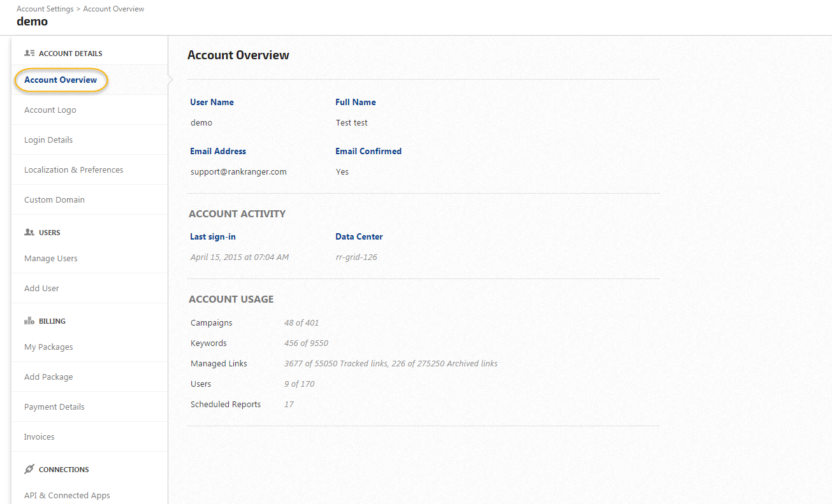This screenshot has width=832, height=504.
Task: Open the Account Logo page
Action: pos(50,110)
